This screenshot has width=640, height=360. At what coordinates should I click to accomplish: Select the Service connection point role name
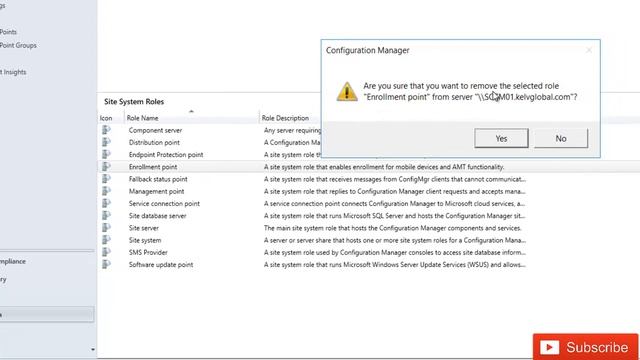164,204
